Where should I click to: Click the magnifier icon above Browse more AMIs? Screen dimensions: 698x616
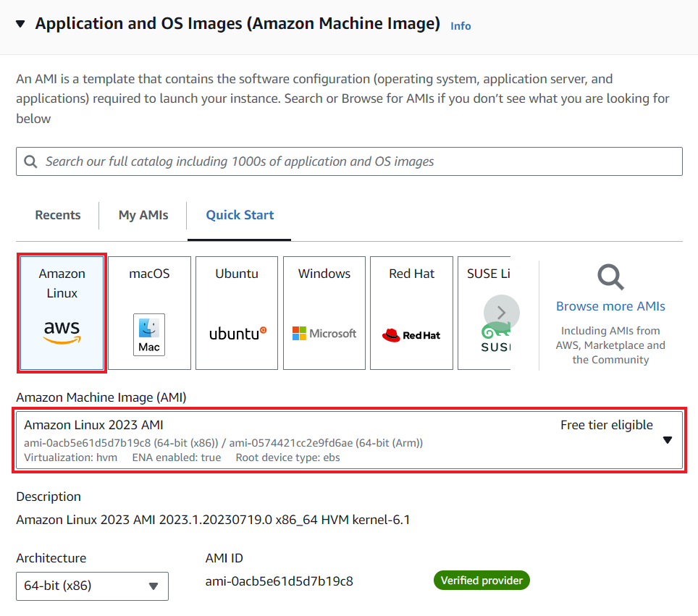click(x=610, y=277)
